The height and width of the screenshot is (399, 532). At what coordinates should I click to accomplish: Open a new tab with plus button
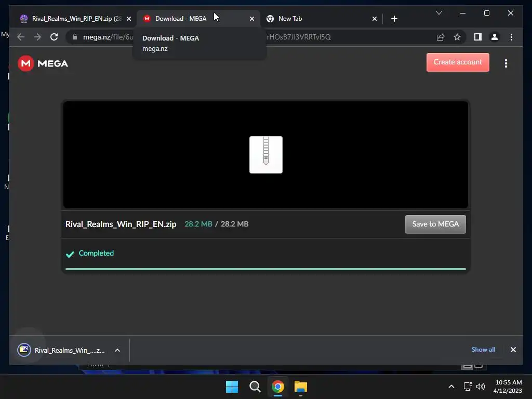[394, 19]
